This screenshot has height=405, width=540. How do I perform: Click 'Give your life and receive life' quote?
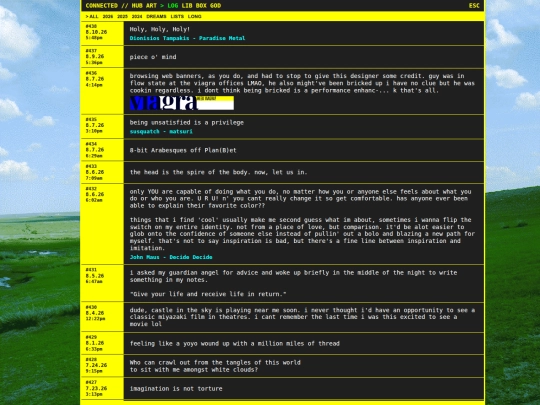pos(208,294)
